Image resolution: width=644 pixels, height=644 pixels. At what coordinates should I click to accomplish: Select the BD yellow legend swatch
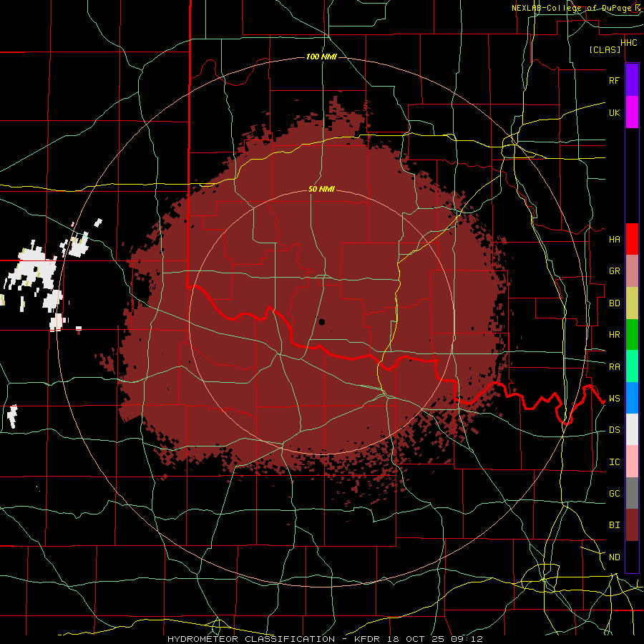(632, 303)
